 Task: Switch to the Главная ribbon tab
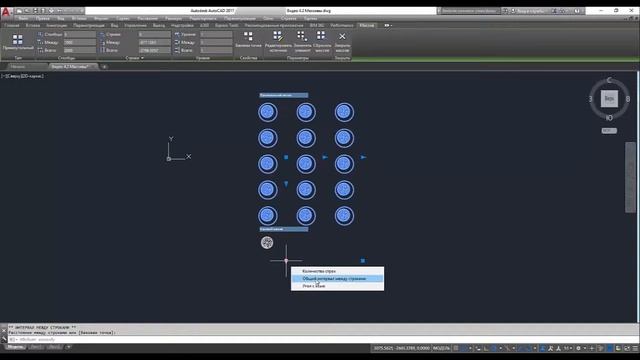(11, 25)
